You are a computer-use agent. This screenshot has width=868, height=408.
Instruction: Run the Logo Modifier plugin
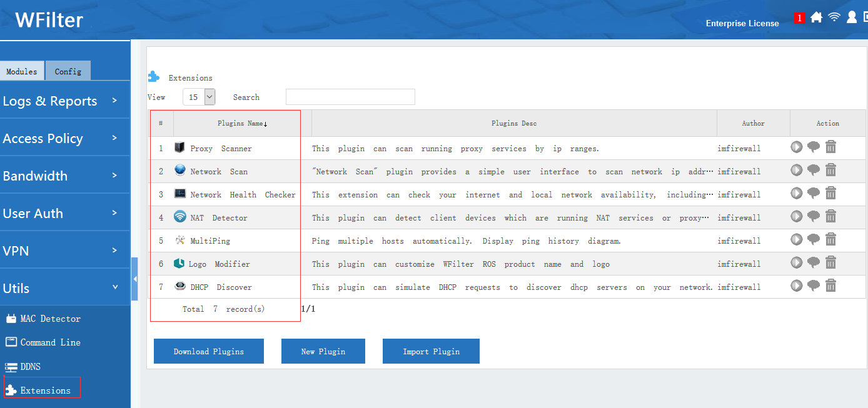click(796, 262)
